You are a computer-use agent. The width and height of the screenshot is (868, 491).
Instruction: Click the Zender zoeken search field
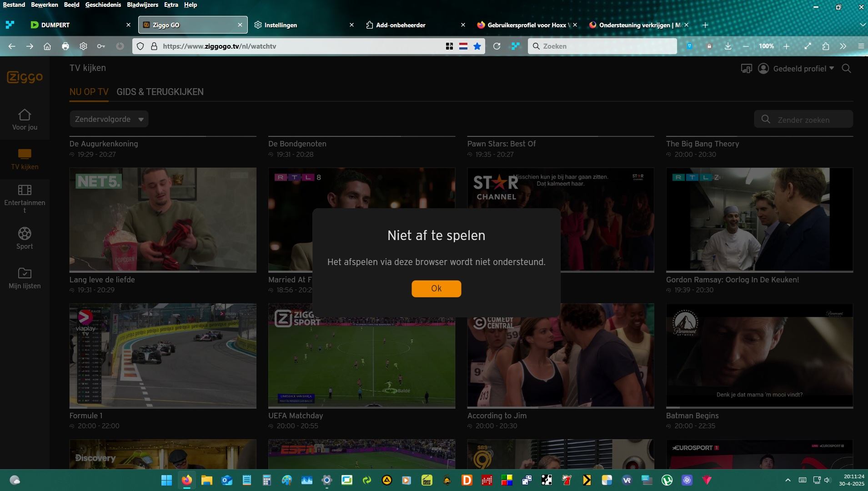pos(803,120)
